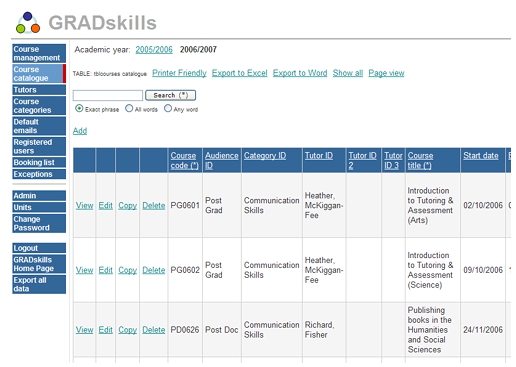Click Show all link
Screen dimensions: 516x367
[348, 73]
